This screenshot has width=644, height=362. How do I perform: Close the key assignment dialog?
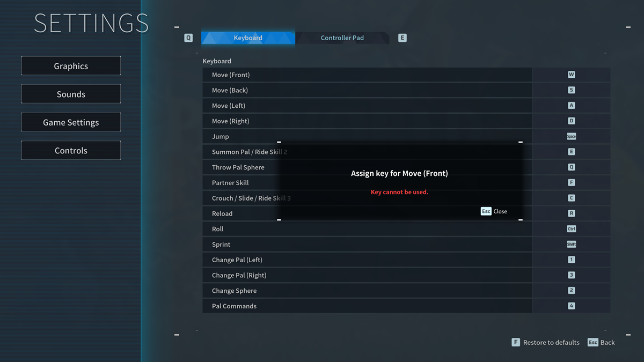[x=493, y=211]
